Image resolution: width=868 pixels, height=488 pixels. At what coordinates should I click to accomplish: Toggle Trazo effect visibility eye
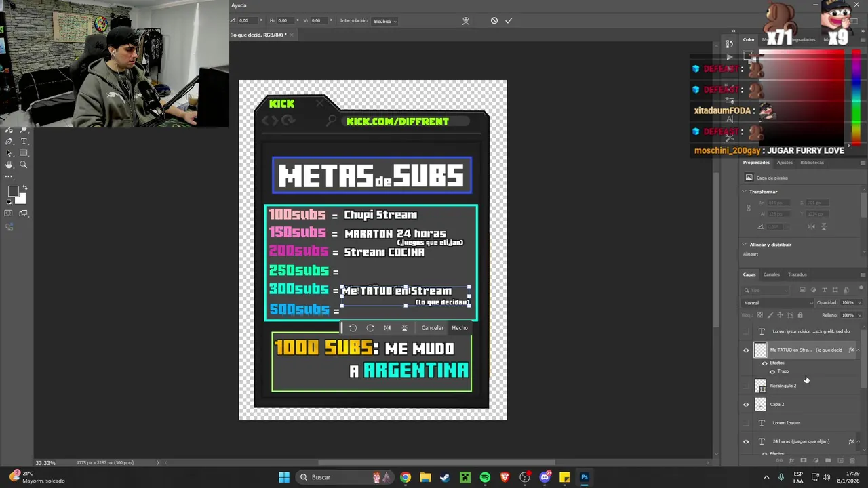coord(772,371)
